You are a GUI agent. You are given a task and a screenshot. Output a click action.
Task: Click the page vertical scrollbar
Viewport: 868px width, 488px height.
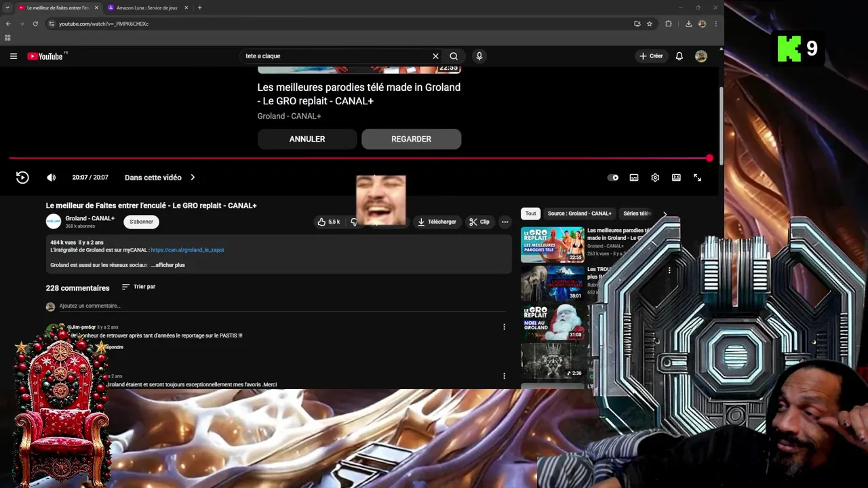(x=721, y=125)
